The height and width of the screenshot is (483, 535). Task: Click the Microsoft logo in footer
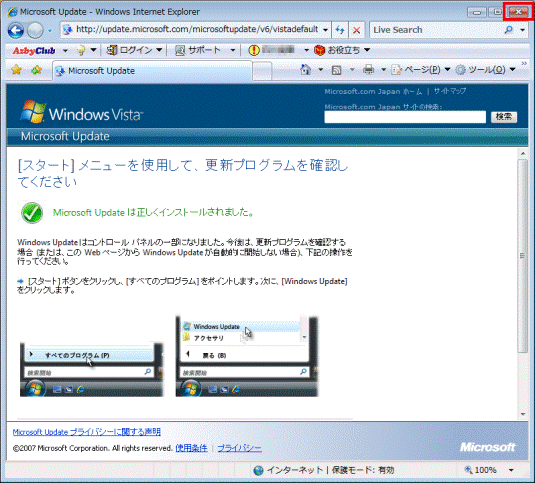click(x=488, y=447)
